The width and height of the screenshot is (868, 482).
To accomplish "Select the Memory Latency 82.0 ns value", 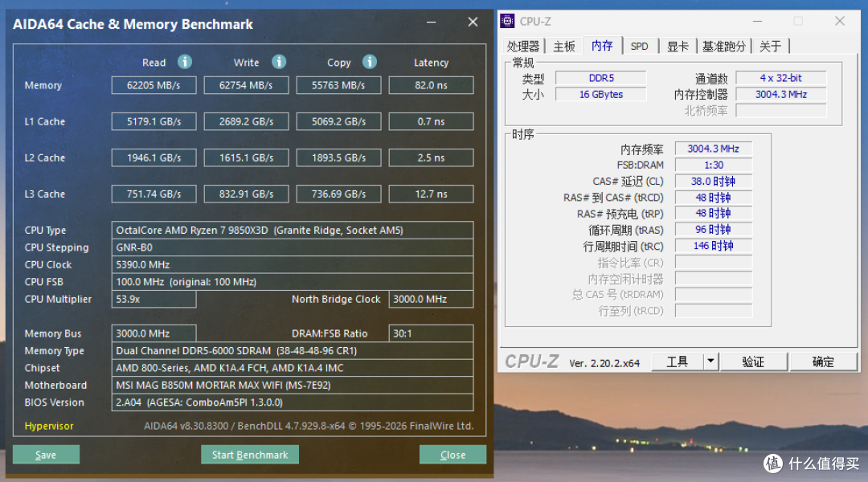I will click(x=432, y=85).
